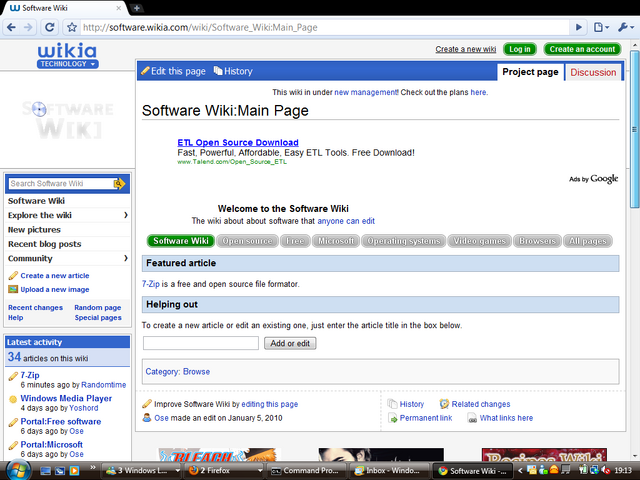Viewport: 640px width, 480px height.
Task: Bookmark page with the star icon
Action: coord(72,27)
